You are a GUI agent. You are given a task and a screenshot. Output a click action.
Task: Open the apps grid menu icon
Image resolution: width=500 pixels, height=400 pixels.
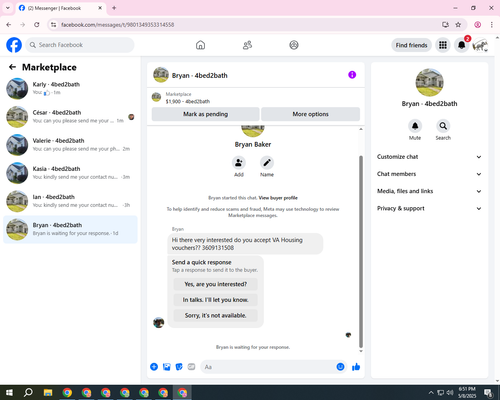coord(443,45)
